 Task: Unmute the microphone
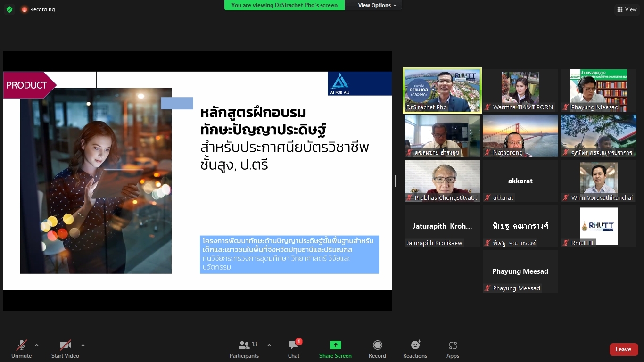22,346
